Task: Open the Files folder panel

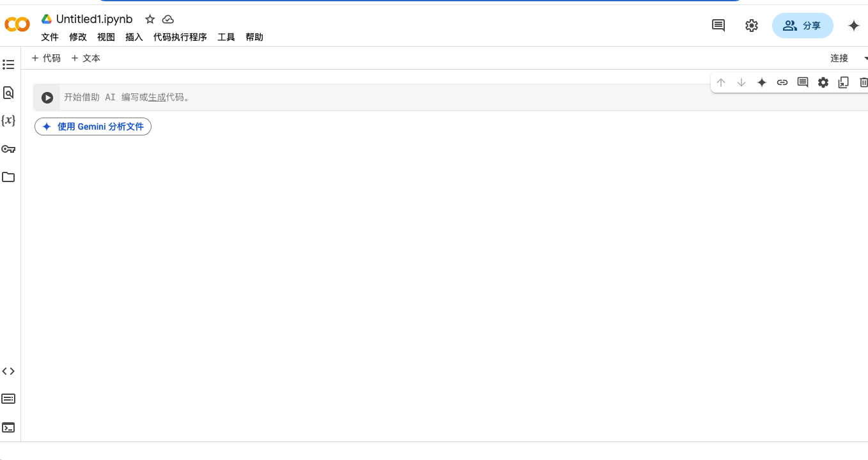Action: [8, 177]
